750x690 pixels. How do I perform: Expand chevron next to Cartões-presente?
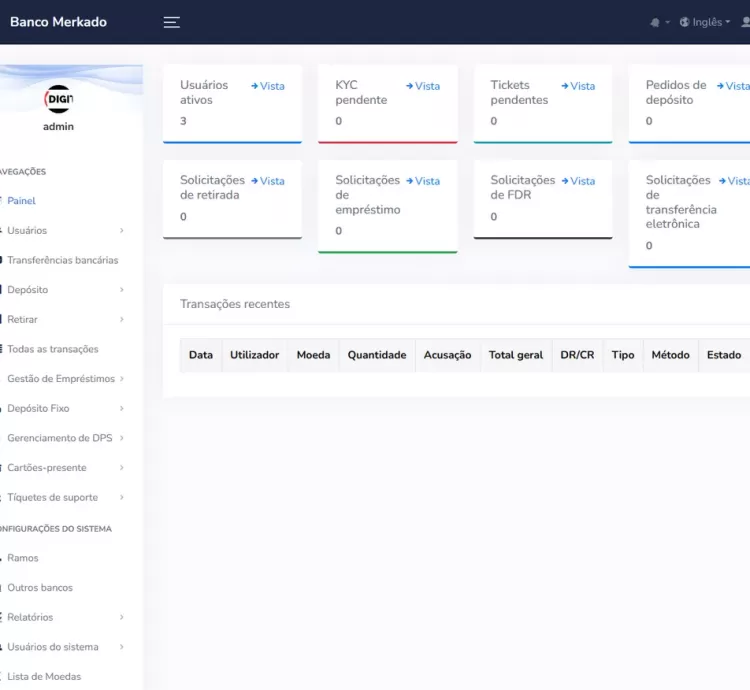click(121, 468)
